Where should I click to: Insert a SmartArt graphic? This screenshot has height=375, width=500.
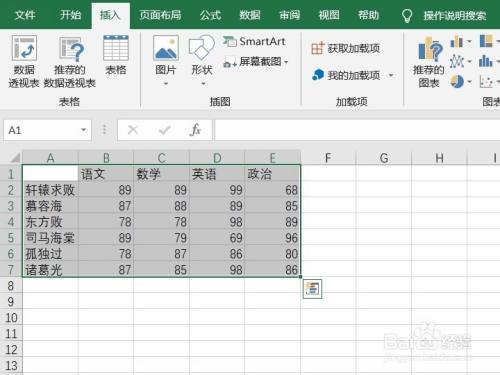click(254, 41)
